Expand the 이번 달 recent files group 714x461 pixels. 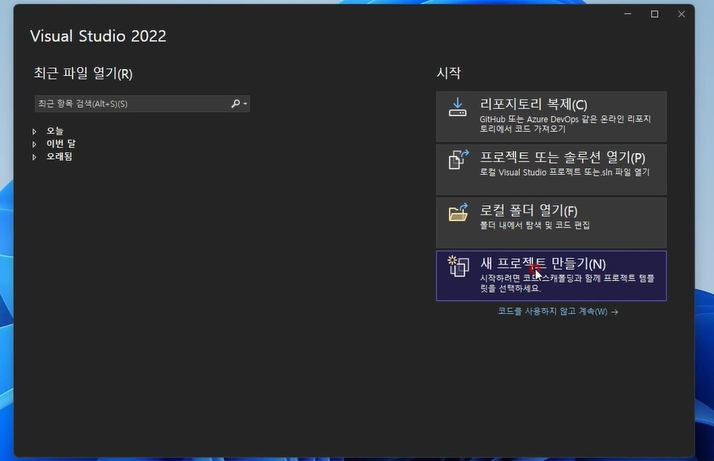34,144
